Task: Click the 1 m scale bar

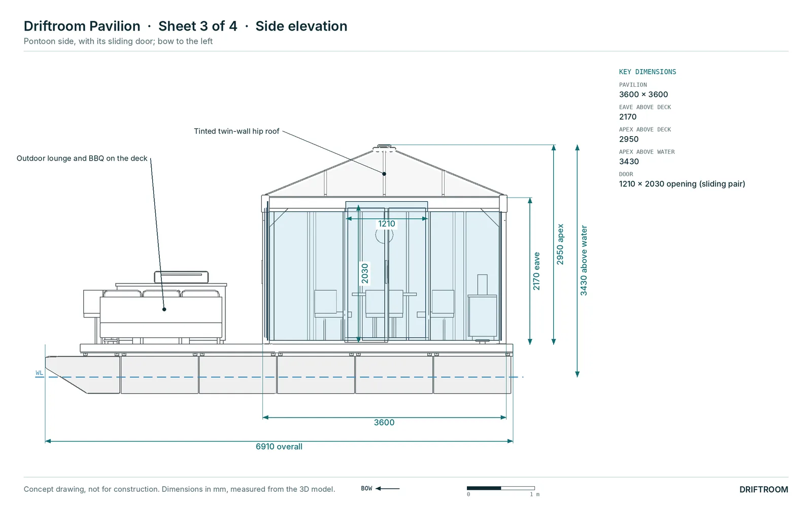Action: pos(501,488)
